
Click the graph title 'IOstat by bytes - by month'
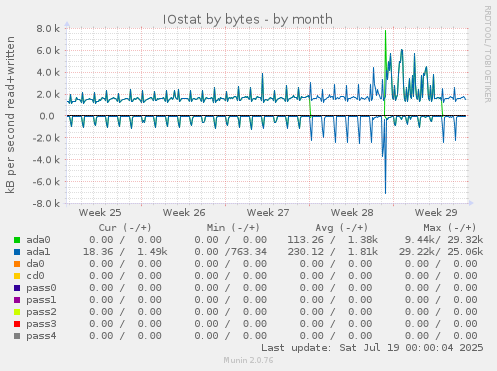point(248,19)
